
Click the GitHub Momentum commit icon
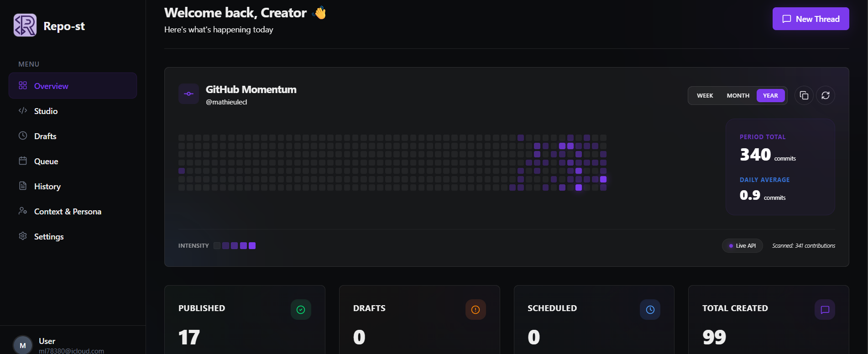point(188,94)
